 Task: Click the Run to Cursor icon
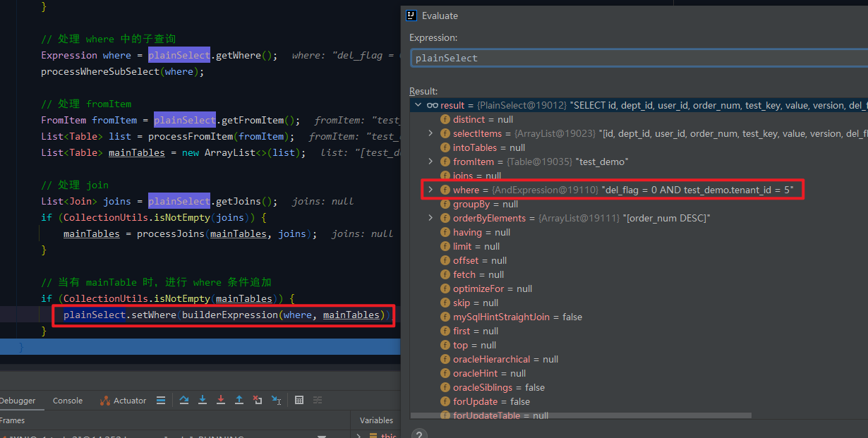(x=276, y=400)
